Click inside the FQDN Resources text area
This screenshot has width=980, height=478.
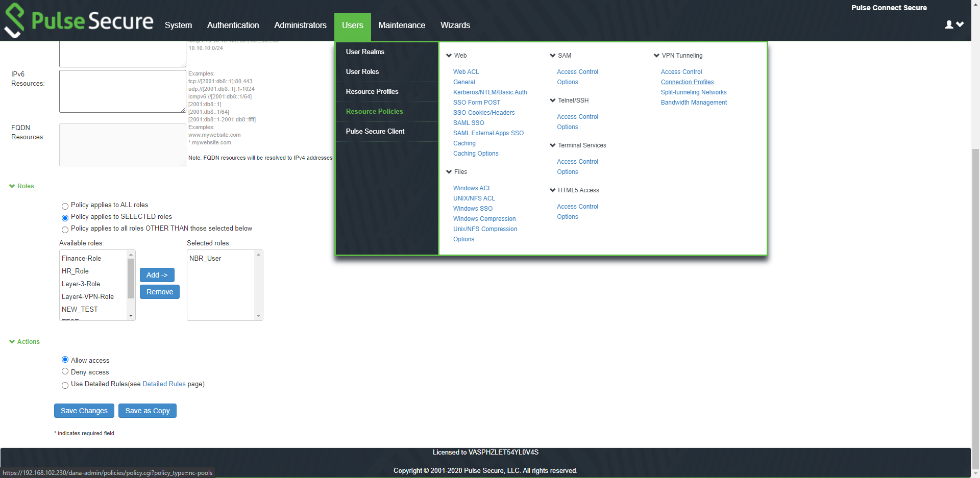coord(122,145)
